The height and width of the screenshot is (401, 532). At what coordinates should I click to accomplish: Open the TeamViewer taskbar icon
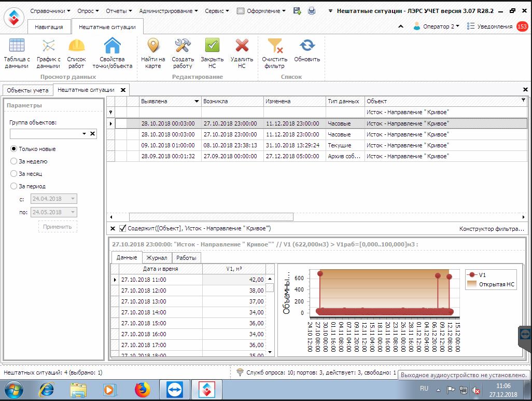[x=175, y=390]
